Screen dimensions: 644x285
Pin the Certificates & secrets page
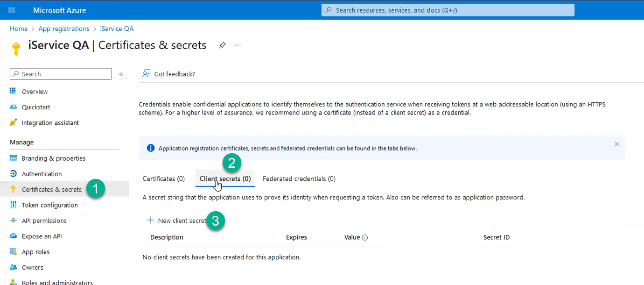(222, 45)
